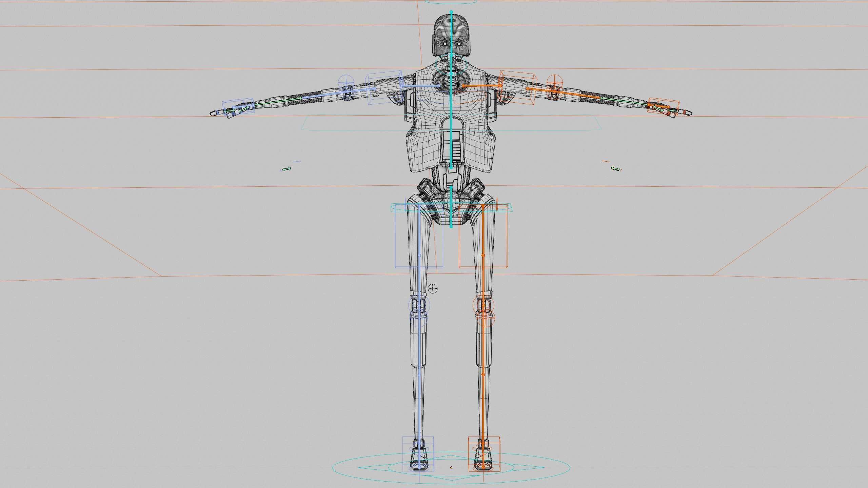Click the blue elbow circle control
Viewport: 868px width, 488px height.
(x=346, y=82)
